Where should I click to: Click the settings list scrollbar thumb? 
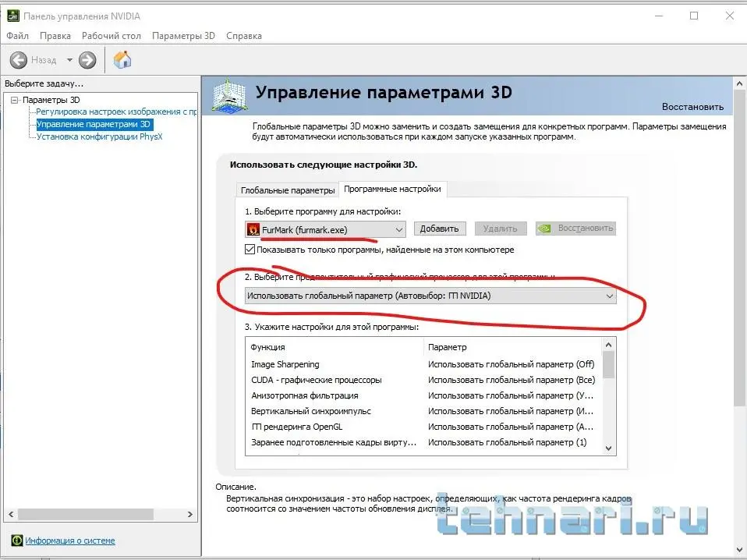(x=608, y=364)
